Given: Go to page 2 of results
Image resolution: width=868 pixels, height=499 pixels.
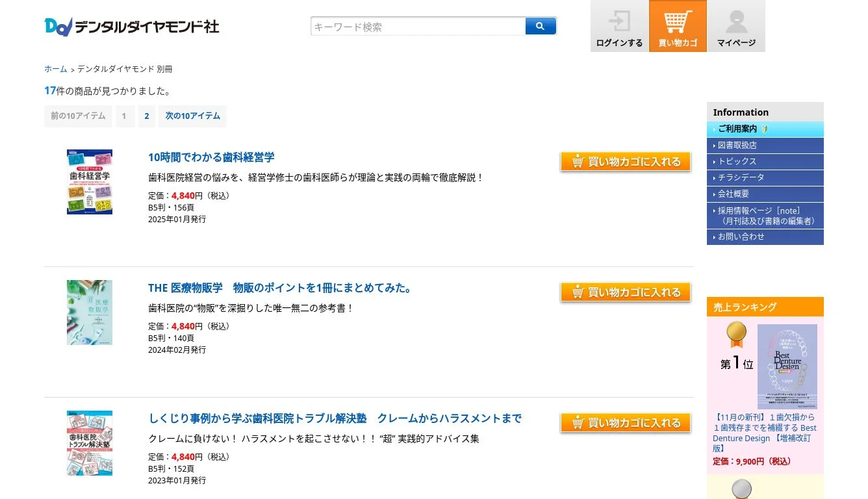Looking at the screenshot, I should 147,116.
